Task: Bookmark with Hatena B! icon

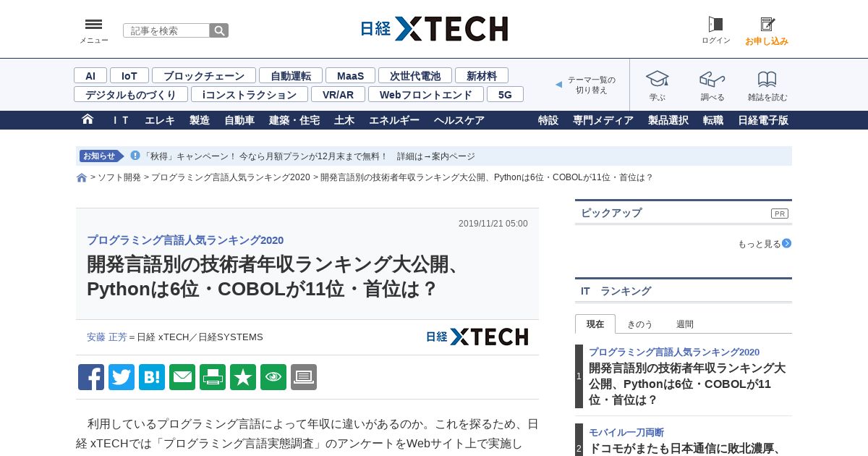Action: coord(152,377)
